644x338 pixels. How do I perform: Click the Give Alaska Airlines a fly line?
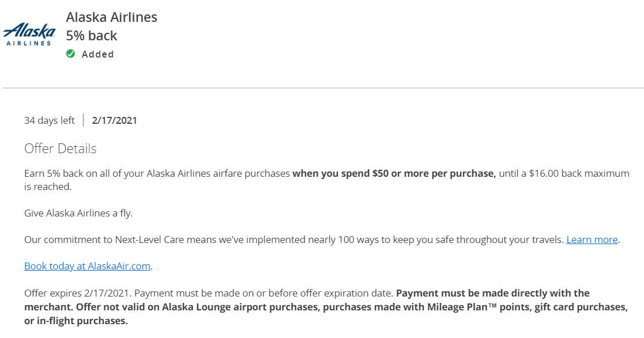pyautogui.click(x=78, y=213)
